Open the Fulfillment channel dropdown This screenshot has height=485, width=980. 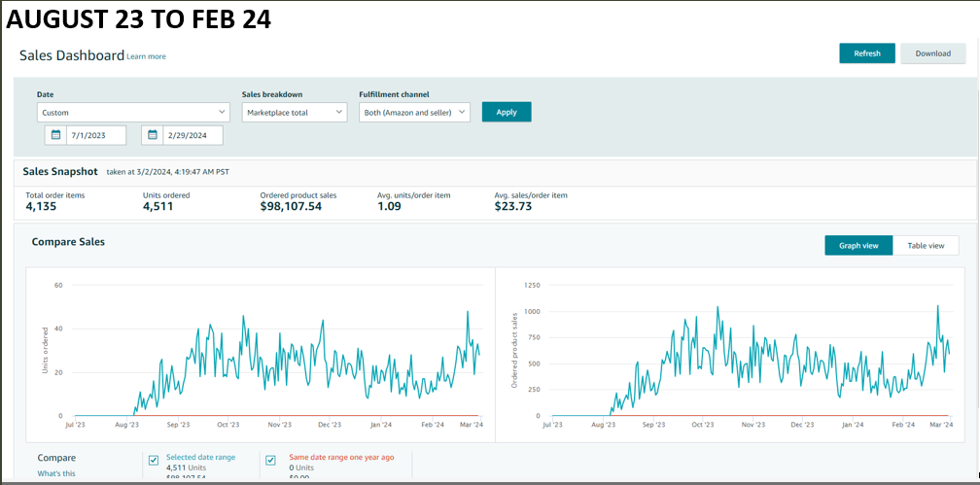(x=414, y=113)
